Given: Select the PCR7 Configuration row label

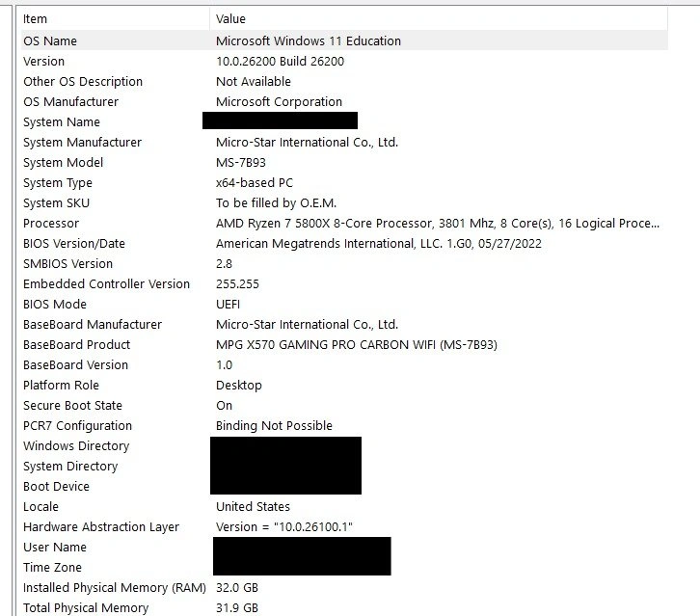Looking at the screenshot, I should click(x=78, y=426).
